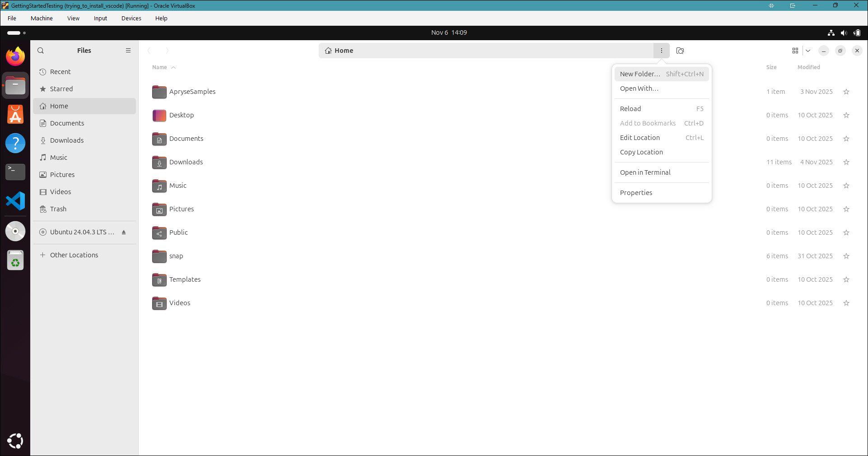Click the Home path bar
Viewport: 868px width, 456px height.
(485, 51)
